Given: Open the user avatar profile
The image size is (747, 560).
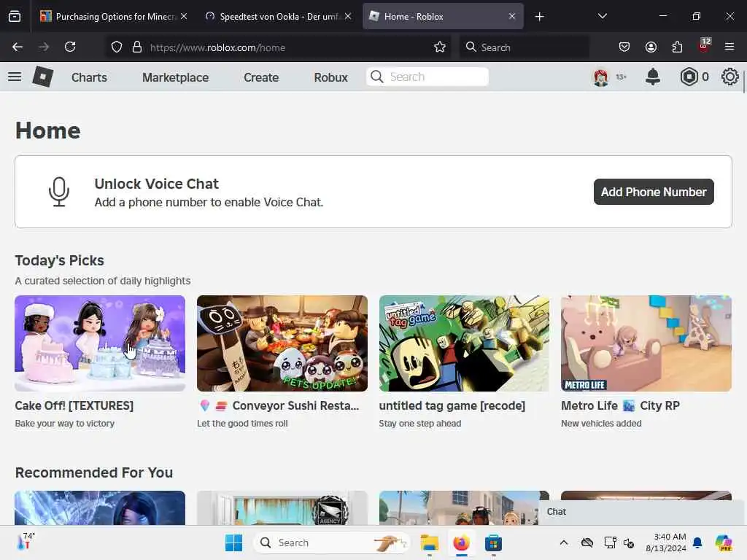Looking at the screenshot, I should [601, 77].
